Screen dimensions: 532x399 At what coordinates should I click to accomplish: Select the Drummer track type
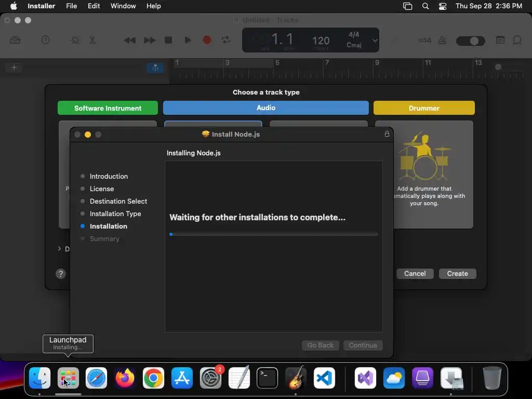[424, 108]
